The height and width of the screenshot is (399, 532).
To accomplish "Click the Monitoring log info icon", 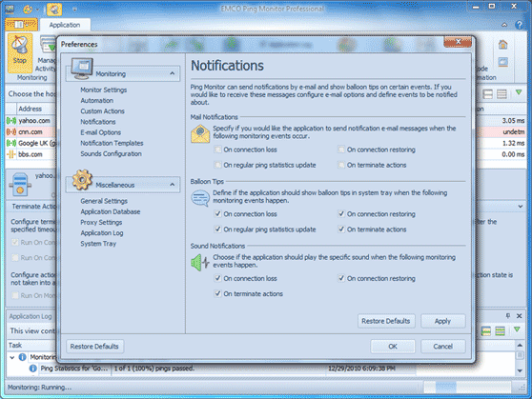I will click(x=22, y=357).
